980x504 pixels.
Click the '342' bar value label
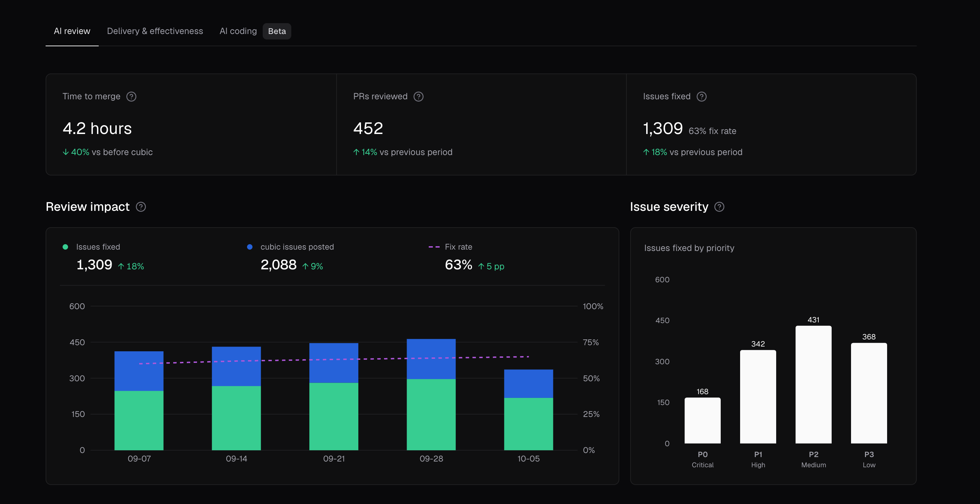point(758,345)
